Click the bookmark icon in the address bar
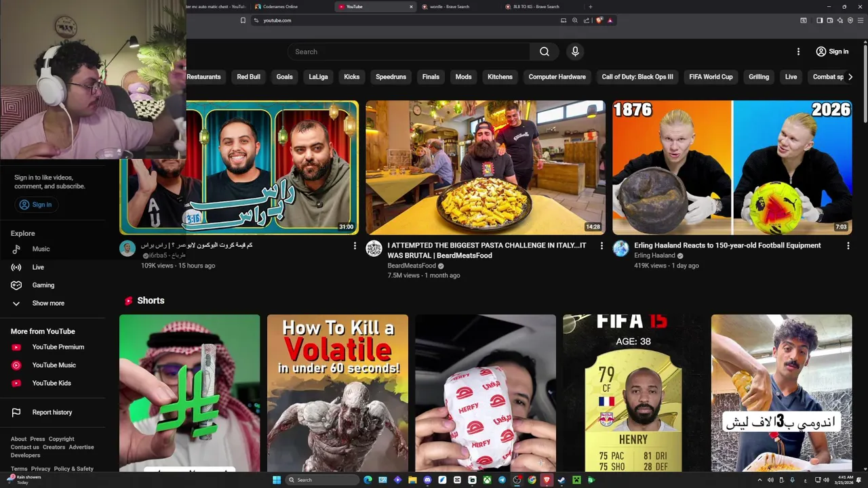This screenshot has width=868, height=488. click(x=243, y=20)
